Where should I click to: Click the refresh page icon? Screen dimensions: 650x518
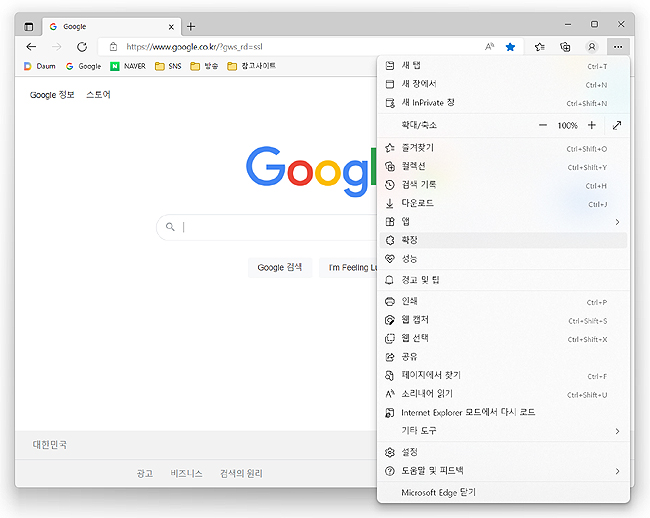(x=82, y=47)
